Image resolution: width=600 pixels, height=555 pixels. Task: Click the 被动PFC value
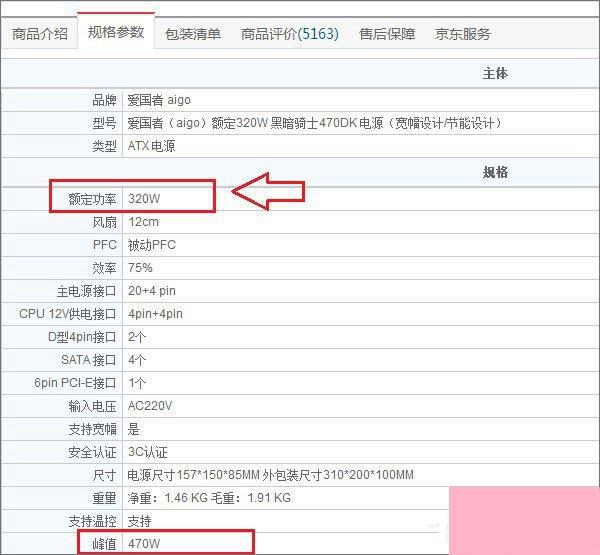point(152,245)
